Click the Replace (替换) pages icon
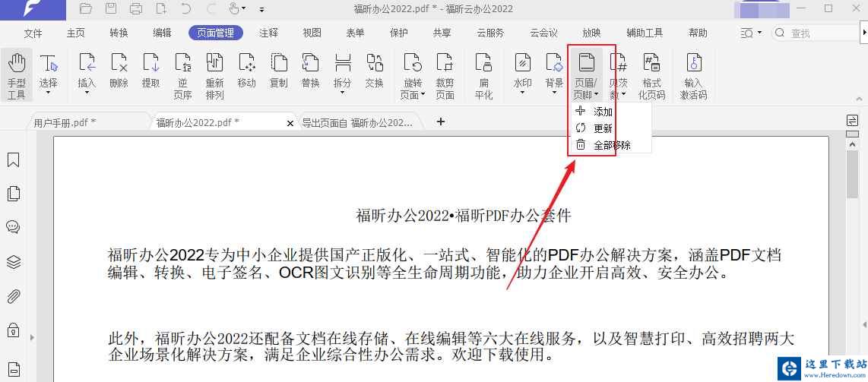 click(x=311, y=63)
